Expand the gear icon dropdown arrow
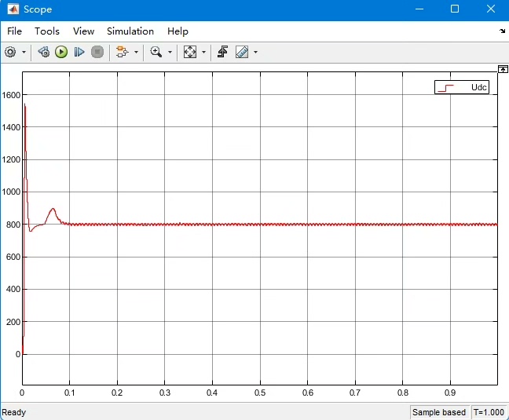Screen dimensions: 509x420 (x=24, y=52)
